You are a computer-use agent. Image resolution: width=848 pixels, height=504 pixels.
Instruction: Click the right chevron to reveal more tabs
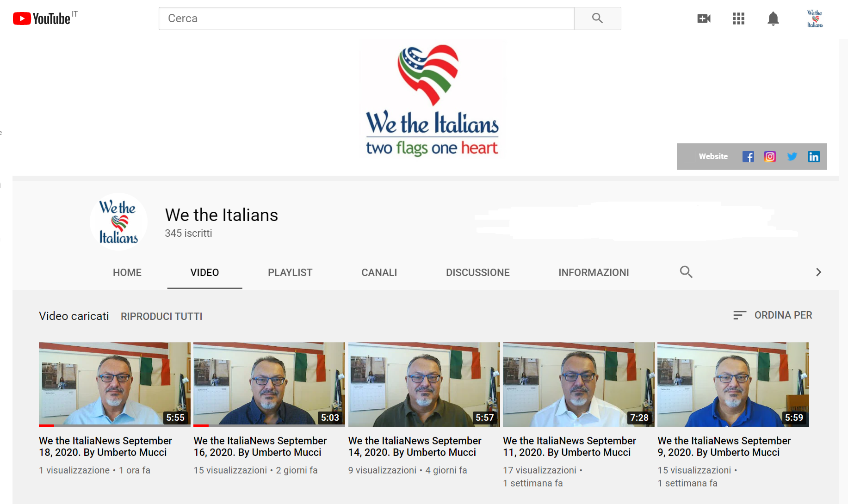pyautogui.click(x=818, y=272)
